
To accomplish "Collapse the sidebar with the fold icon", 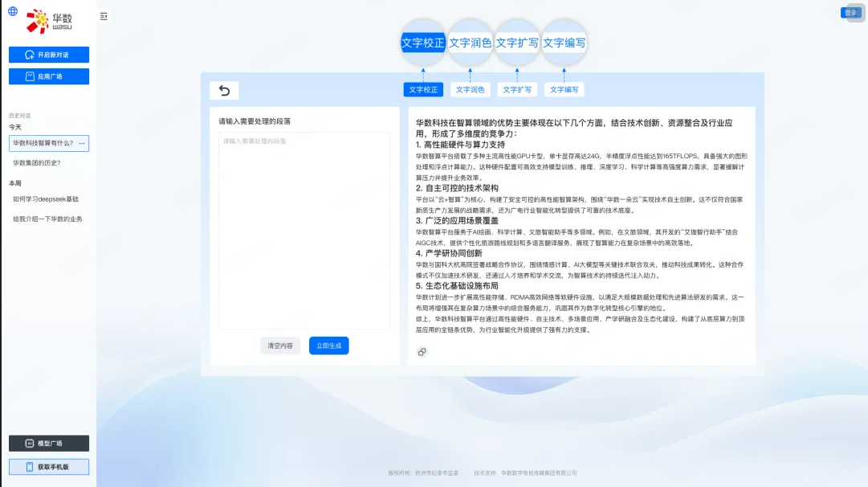I will pos(104,17).
